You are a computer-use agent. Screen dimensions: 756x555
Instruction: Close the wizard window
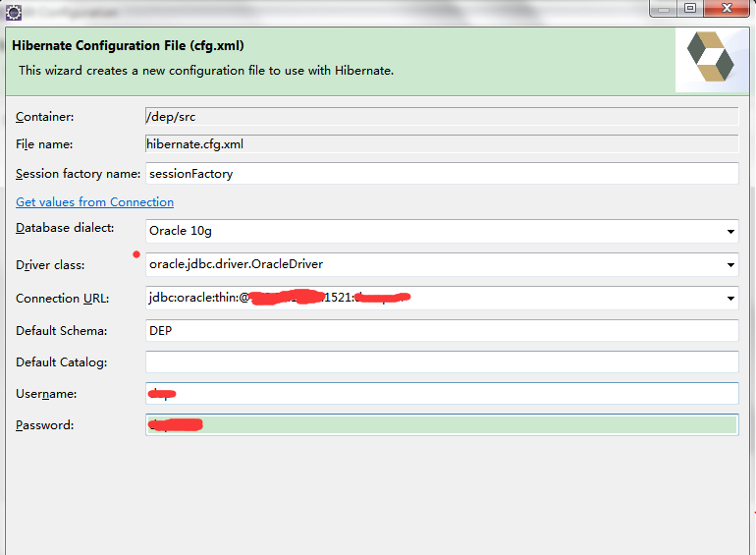click(x=727, y=9)
